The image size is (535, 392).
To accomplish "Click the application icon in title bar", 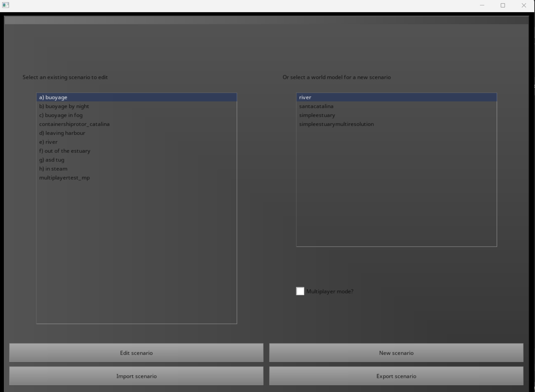I will click(x=6, y=5).
